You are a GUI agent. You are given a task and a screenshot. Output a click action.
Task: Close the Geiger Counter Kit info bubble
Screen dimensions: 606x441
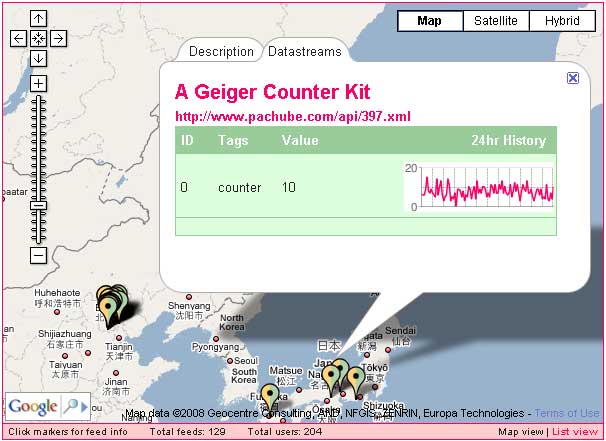[x=573, y=78]
